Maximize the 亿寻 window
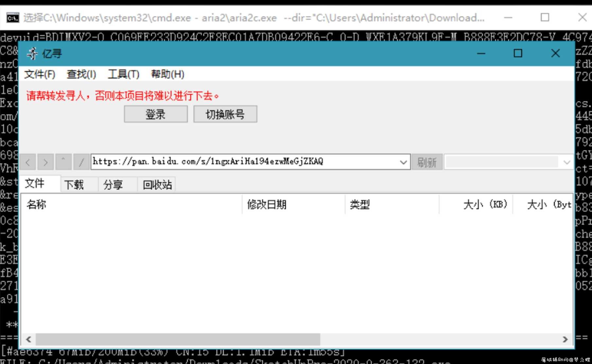 [518, 53]
